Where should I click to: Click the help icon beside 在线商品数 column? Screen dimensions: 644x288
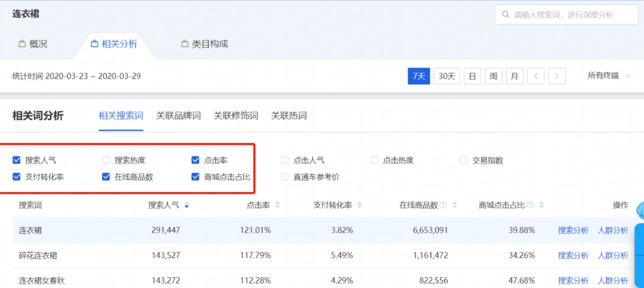(443, 205)
